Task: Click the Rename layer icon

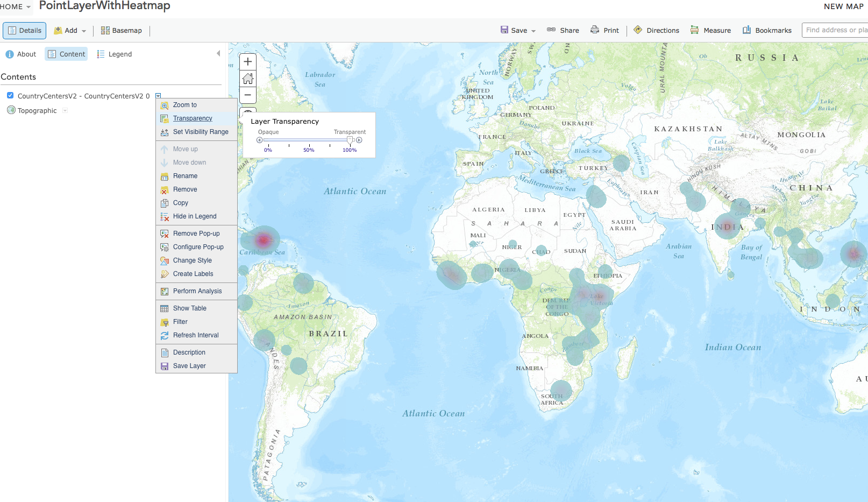Action: pos(164,176)
